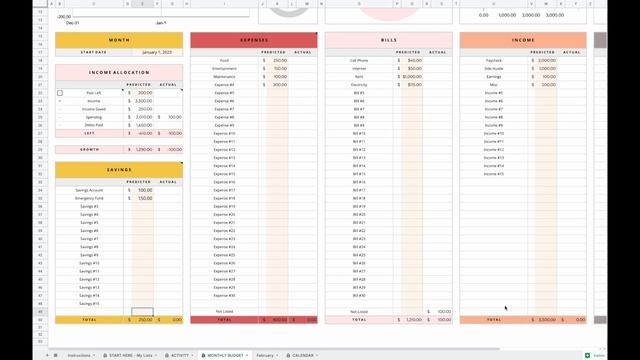Image resolution: width=640 pixels, height=360 pixels.
Task: Select the GROWTH row label
Action: 89,149
